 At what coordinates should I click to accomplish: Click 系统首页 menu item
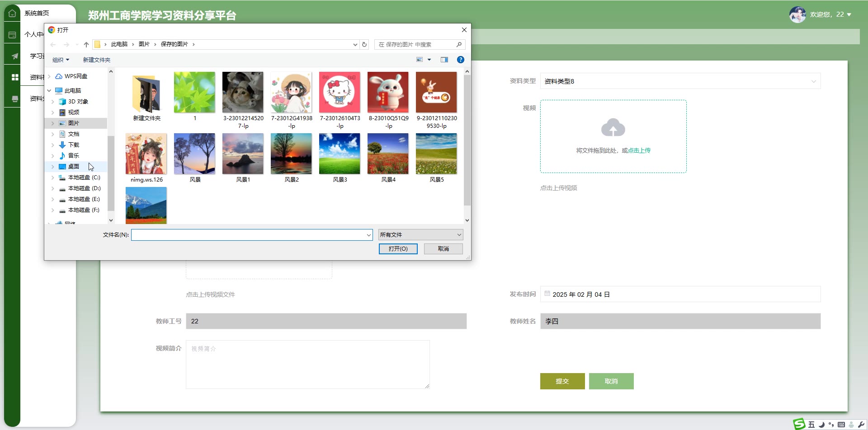click(37, 13)
